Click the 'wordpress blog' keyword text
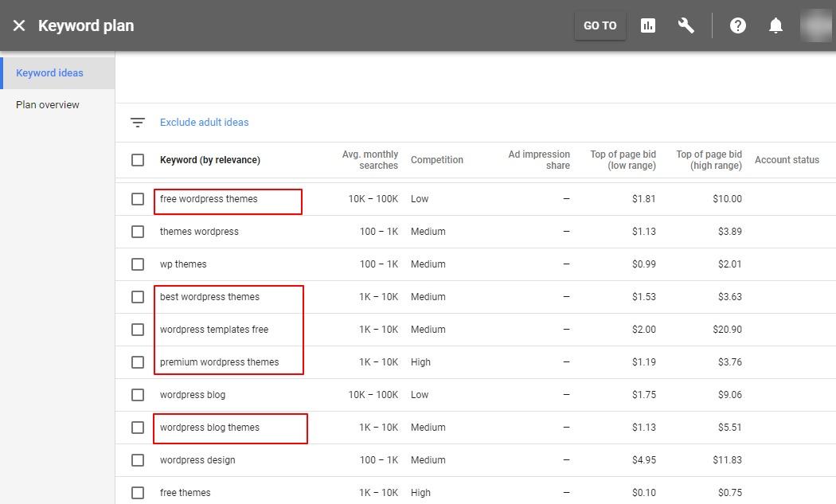836x504 pixels. pos(193,395)
